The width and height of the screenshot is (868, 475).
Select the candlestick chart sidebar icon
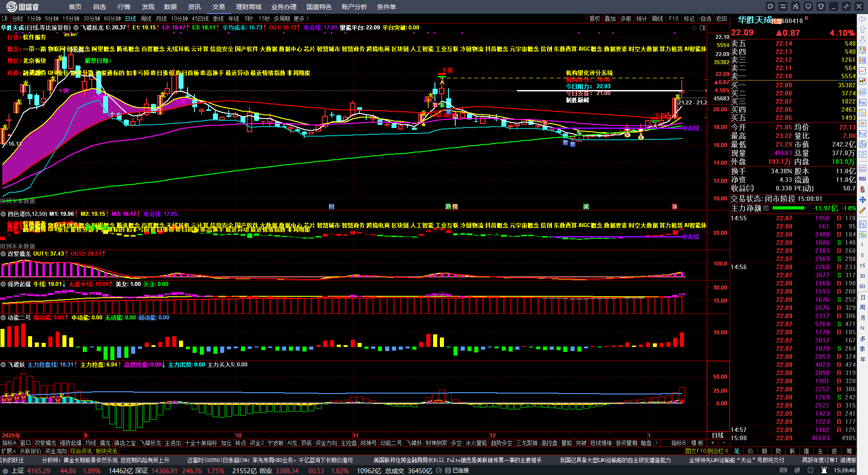(x=863, y=81)
